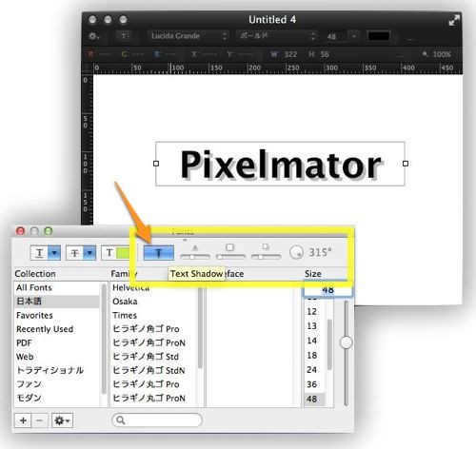Choose the ヒラギノ角ゴ Pro family
Image resolution: width=476 pixels, height=449 pixels.
point(154,329)
